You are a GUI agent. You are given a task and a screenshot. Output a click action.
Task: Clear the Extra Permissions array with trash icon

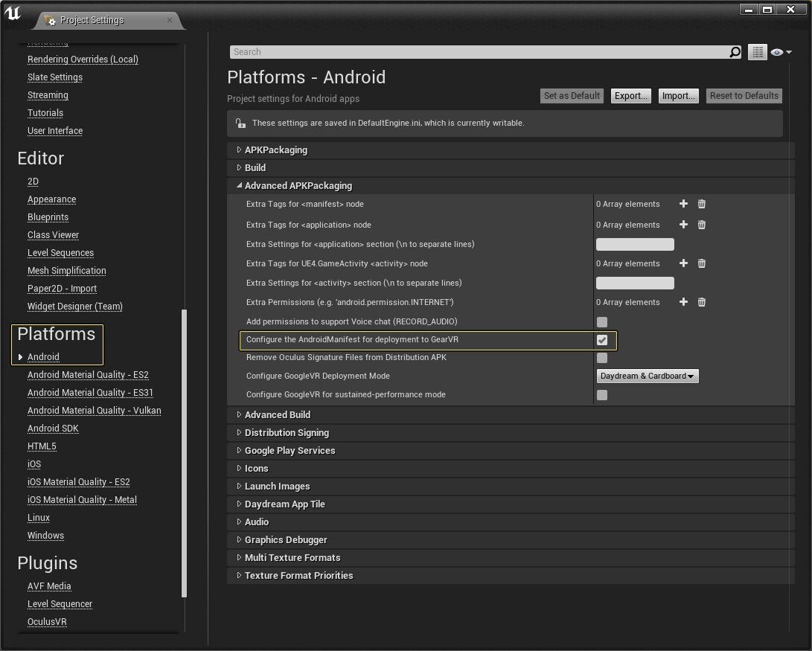tap(701, 301)
